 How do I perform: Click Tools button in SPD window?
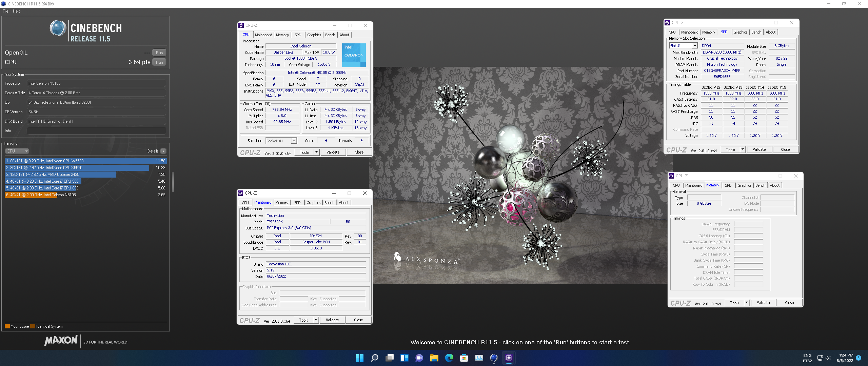point(730,149)
